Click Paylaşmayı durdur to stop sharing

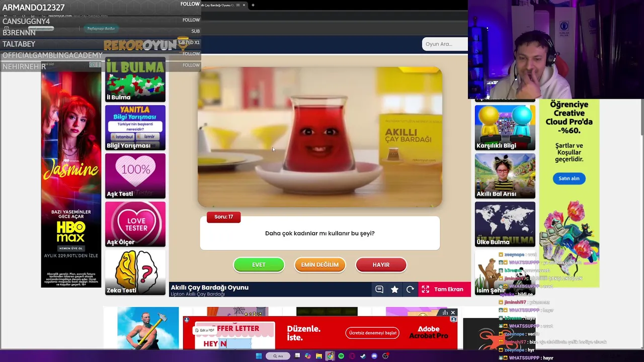click(x=101, y=29)
